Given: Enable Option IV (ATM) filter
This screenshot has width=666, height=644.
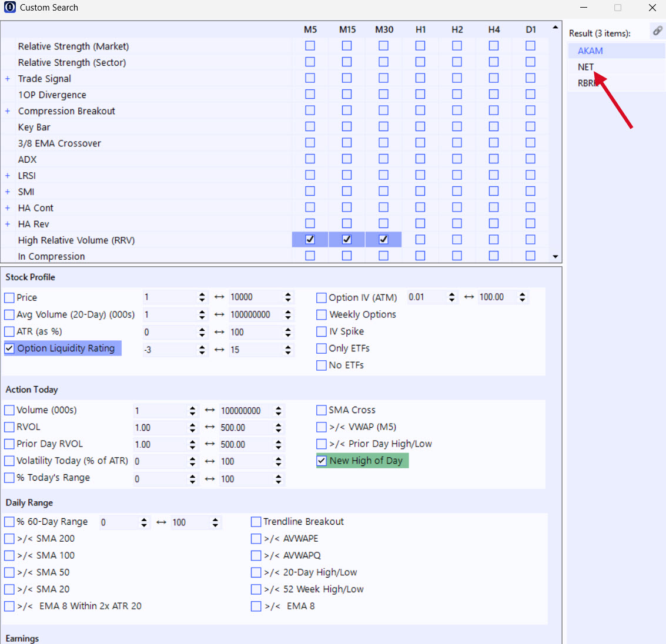Looking at the screenshot, I should coord(322,297).
